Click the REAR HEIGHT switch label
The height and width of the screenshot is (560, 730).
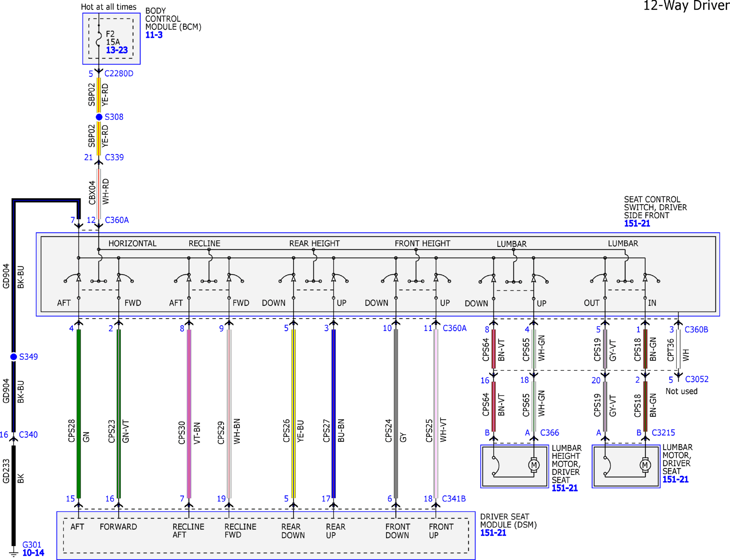tap(315, 243)
